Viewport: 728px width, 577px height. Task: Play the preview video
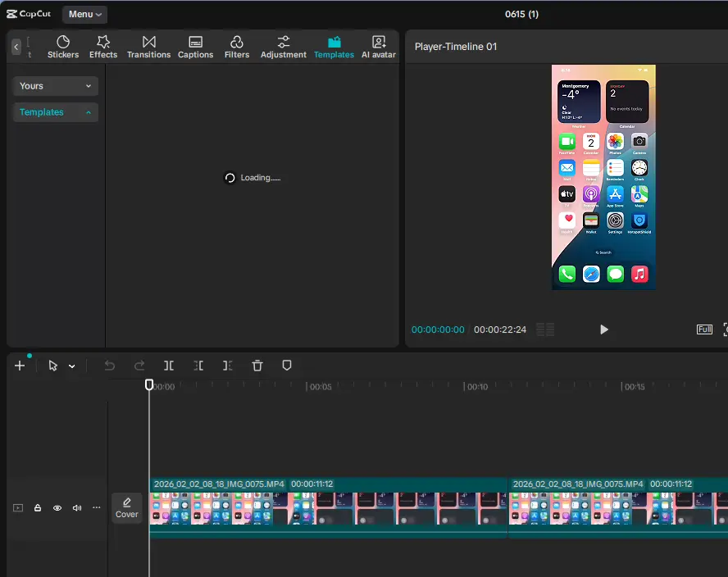tap(603, 329)
